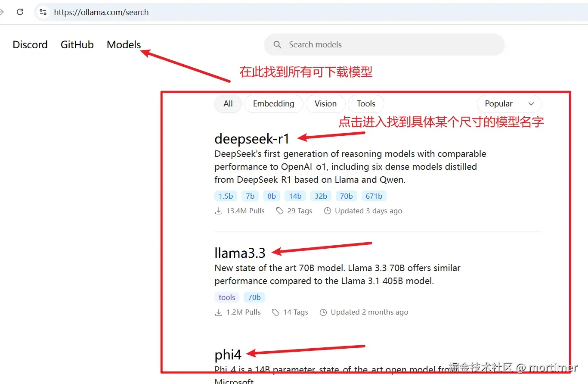Open the deepseek-r1 model page
The height and width of the screenshot is (384, 588).
252,139
